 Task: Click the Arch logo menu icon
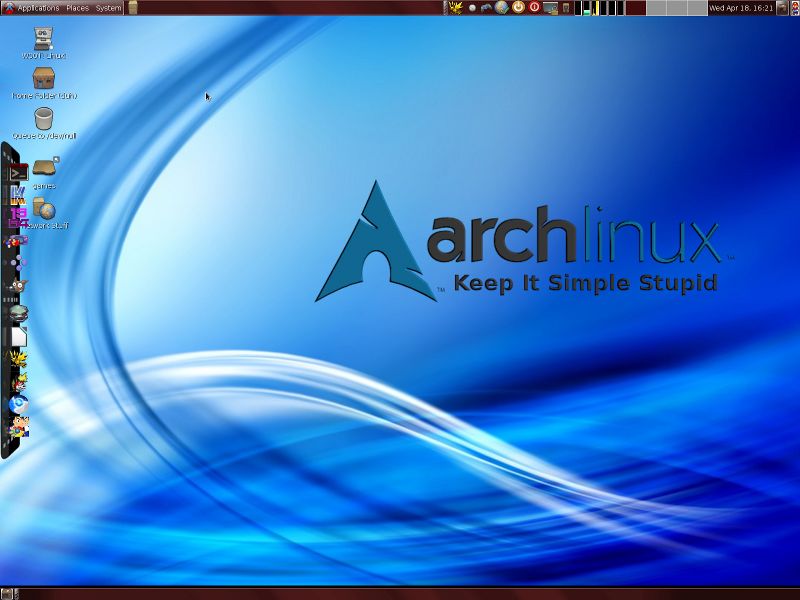coord(8,8)
